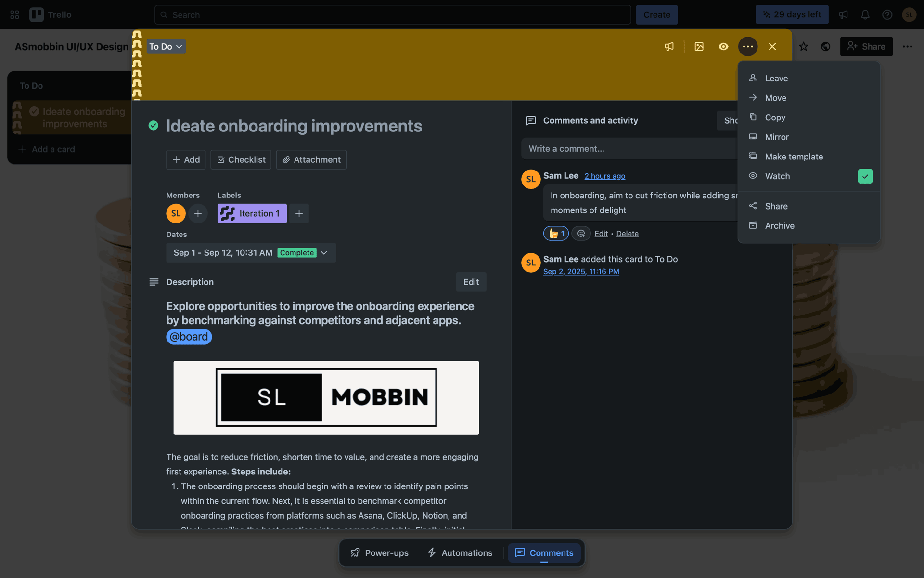Edit Sam Lee's comment
The image size is (924, 578).
(601, 234)
